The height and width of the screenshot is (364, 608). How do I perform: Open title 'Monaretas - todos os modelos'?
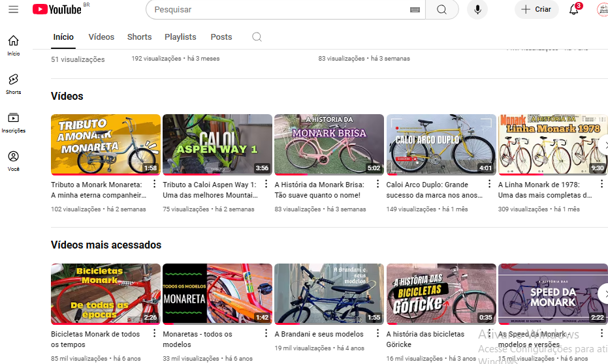pyautogui.click(x=197, y=339)
